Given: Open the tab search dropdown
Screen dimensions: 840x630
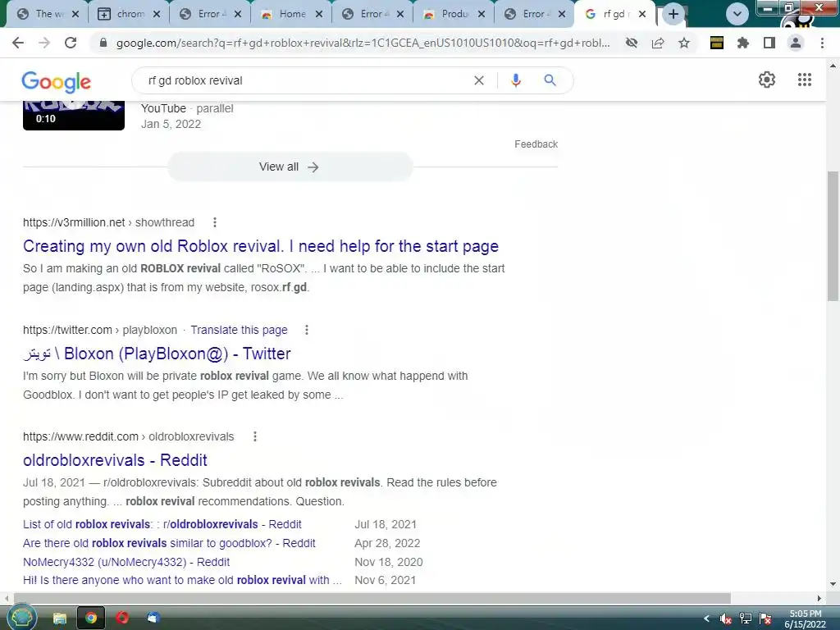Looking at the screenshot, I should 737,15.
